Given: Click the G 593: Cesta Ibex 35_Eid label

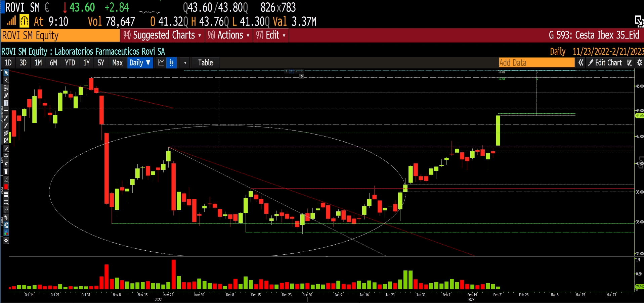Looking at the screenshot, I should [594, 35].
